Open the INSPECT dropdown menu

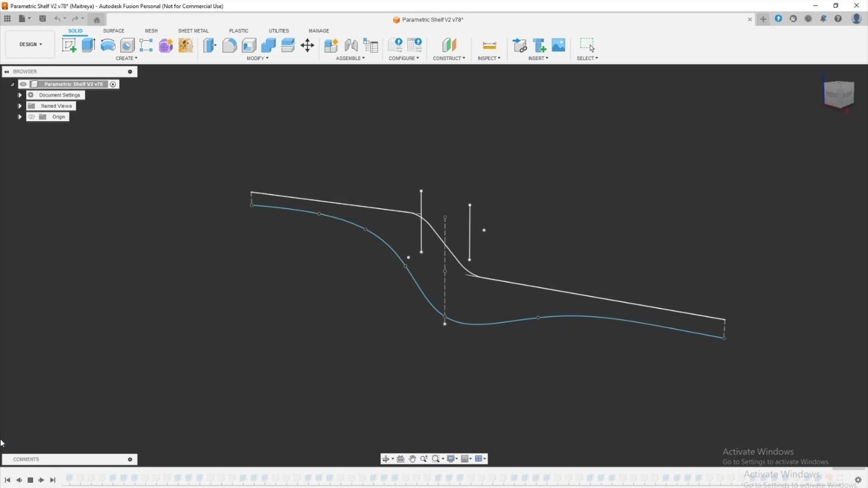489,58
